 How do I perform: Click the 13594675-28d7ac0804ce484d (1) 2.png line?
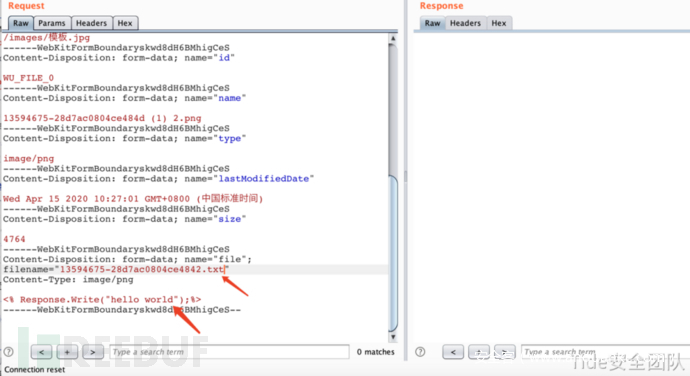click(x=102, y=118)
